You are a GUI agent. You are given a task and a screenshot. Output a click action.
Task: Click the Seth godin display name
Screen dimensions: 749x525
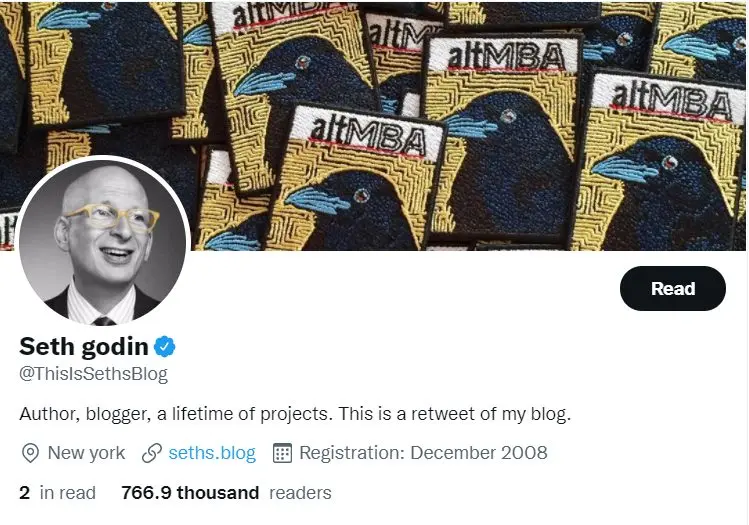[84, 346]
